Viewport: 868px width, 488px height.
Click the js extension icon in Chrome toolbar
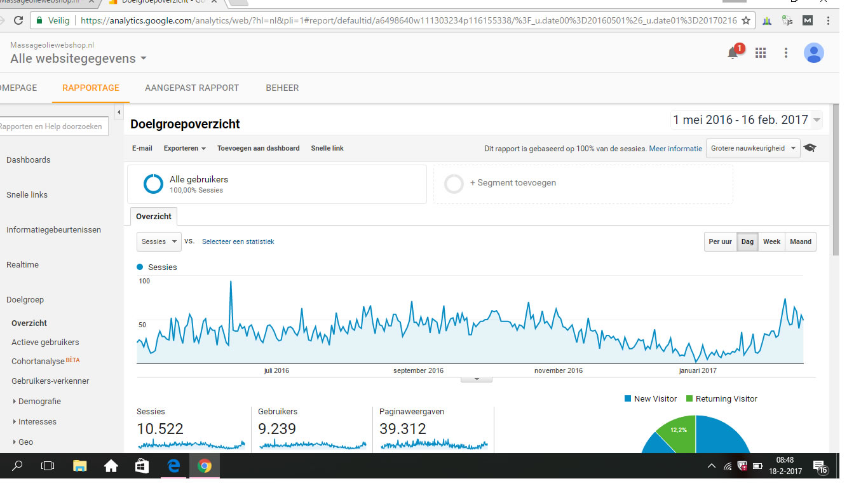(x=787, y=20)
